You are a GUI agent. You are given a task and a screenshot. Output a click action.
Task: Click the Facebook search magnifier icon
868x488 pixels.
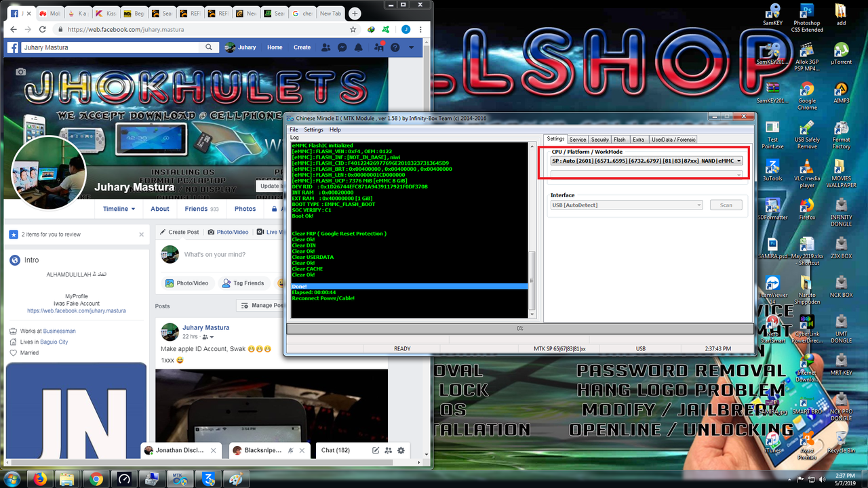click(x=210, y=47)
